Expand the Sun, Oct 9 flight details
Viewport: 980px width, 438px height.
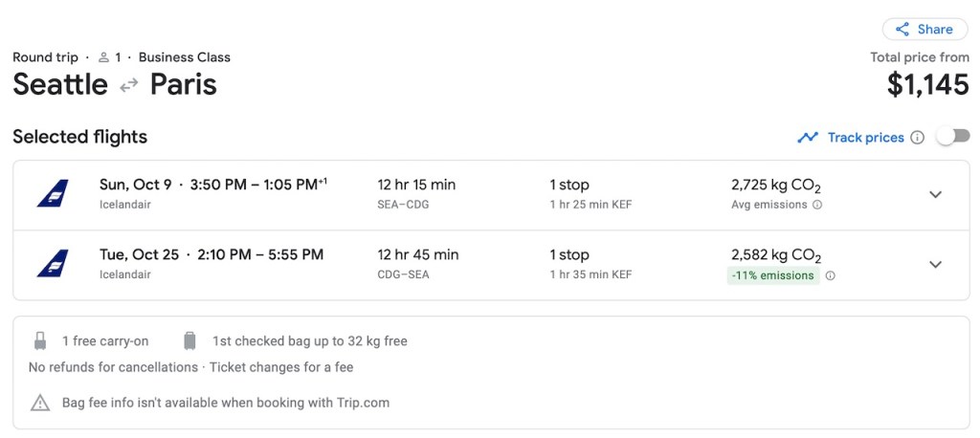pyautogui.click(x=936, y=194)
